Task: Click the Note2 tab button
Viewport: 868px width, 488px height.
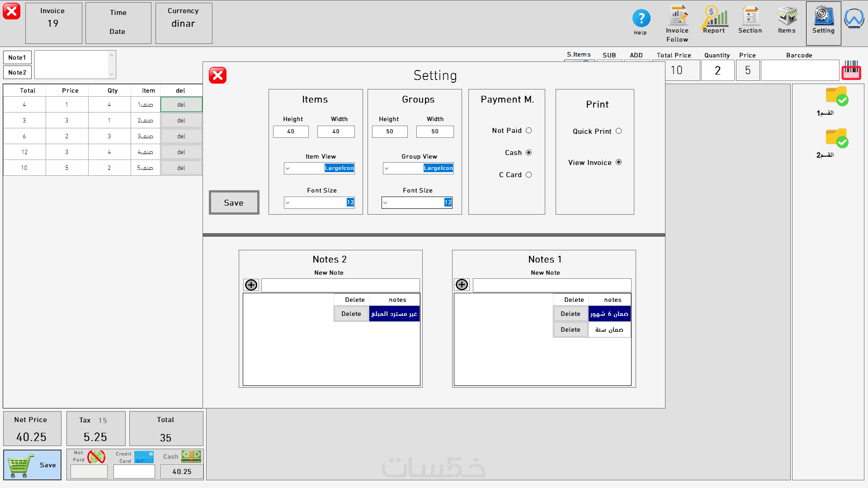Action: (x=17, y=72)
